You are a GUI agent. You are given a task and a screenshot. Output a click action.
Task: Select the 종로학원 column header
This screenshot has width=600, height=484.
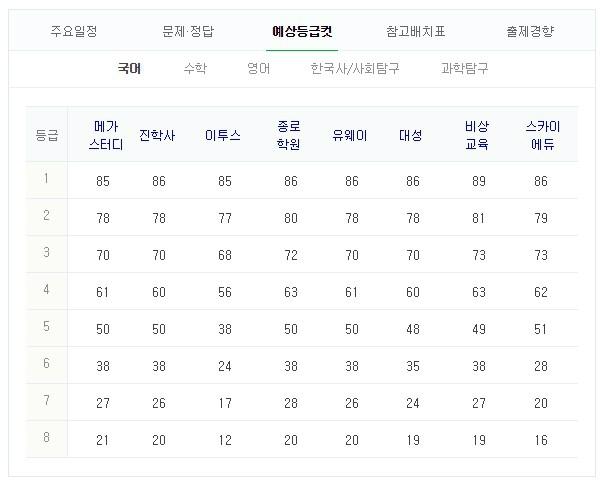(x=290, y=135)
